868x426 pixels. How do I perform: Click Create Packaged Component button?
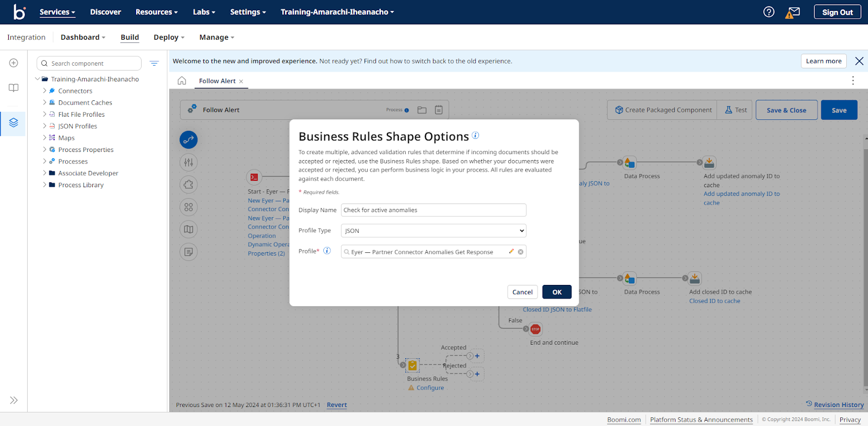point(663,110)
